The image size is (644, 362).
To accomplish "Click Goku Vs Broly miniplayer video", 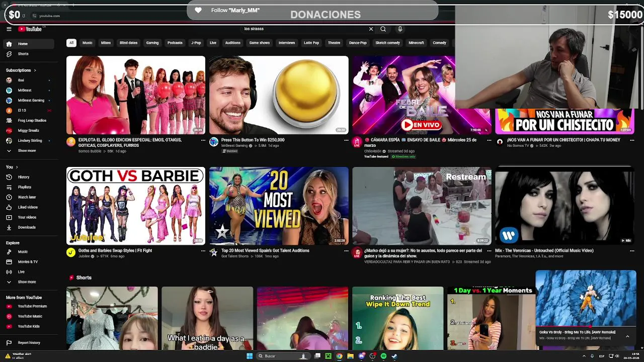I will (x=586, y=298).
